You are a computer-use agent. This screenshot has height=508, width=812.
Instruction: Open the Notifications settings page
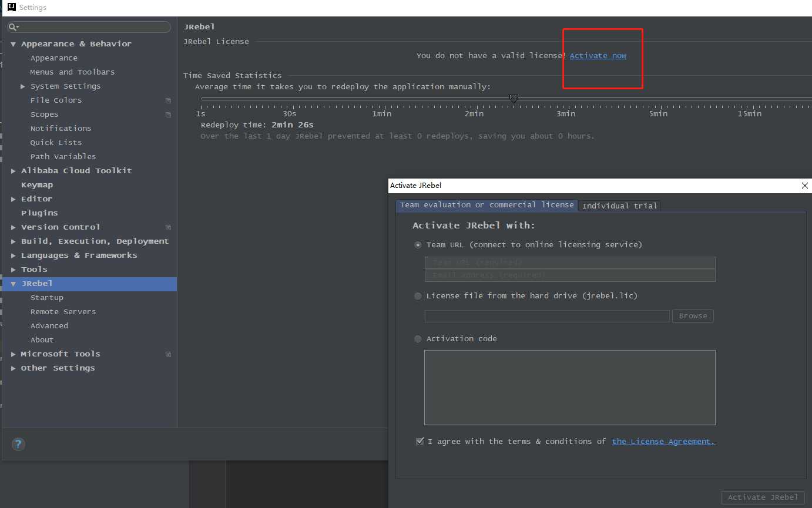pyautogui.click(x=61, y=129)
